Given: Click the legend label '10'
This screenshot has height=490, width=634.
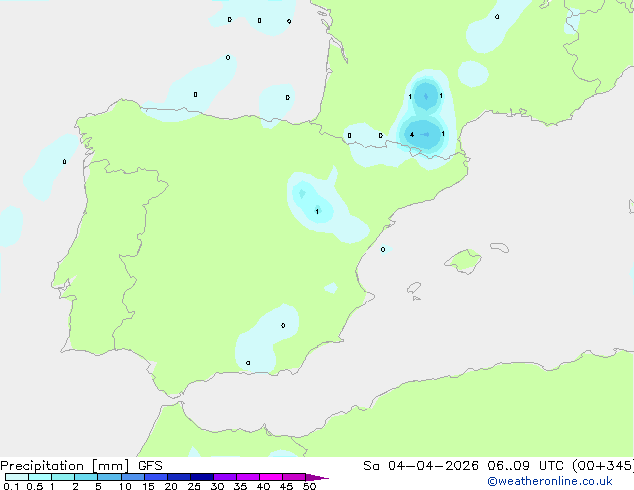Looking at the screenshot, I should pyautogui.click(x=125, y=486).
